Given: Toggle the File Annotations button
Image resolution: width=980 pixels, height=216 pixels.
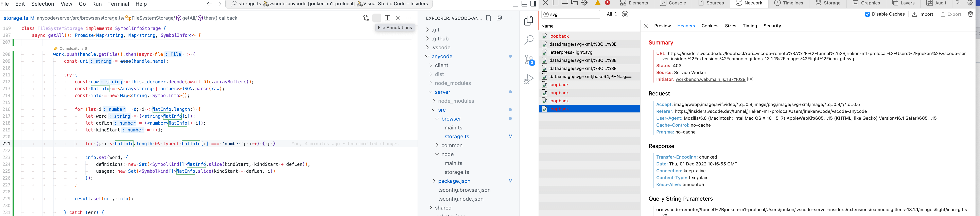Looking at the screenshot, I should click(376, 18).
